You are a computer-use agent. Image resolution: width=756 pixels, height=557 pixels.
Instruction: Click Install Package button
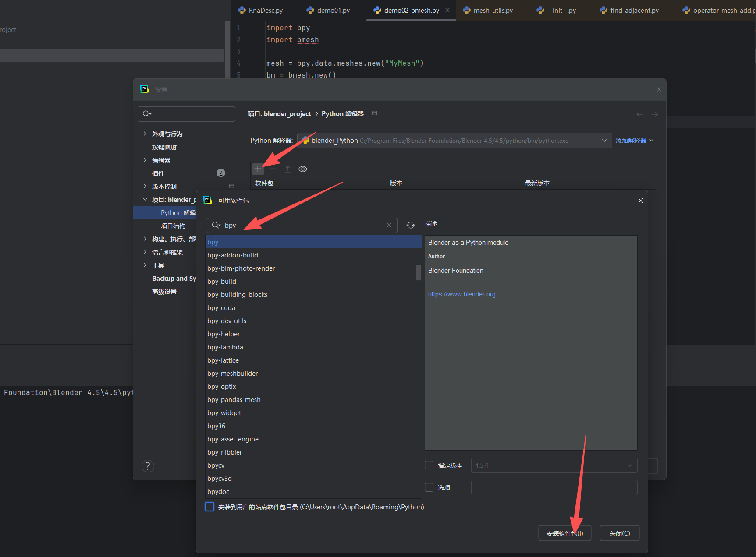(x=564, y=533)
